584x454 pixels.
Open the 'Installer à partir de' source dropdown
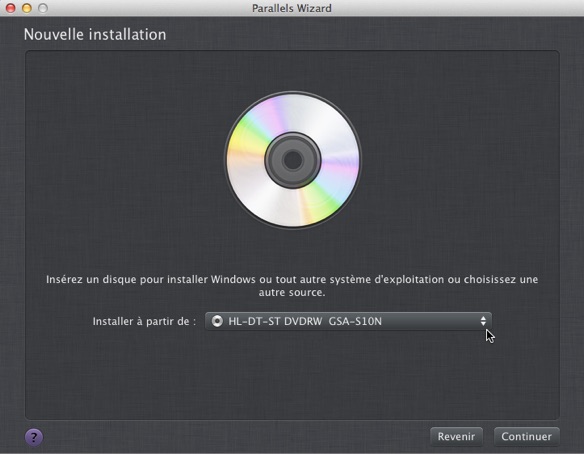(x=348, y=321)
